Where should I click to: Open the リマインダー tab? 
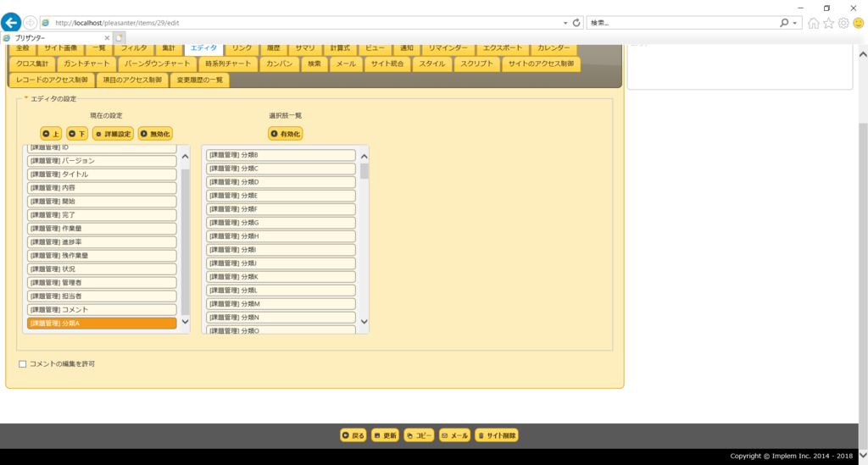point(448,48)
